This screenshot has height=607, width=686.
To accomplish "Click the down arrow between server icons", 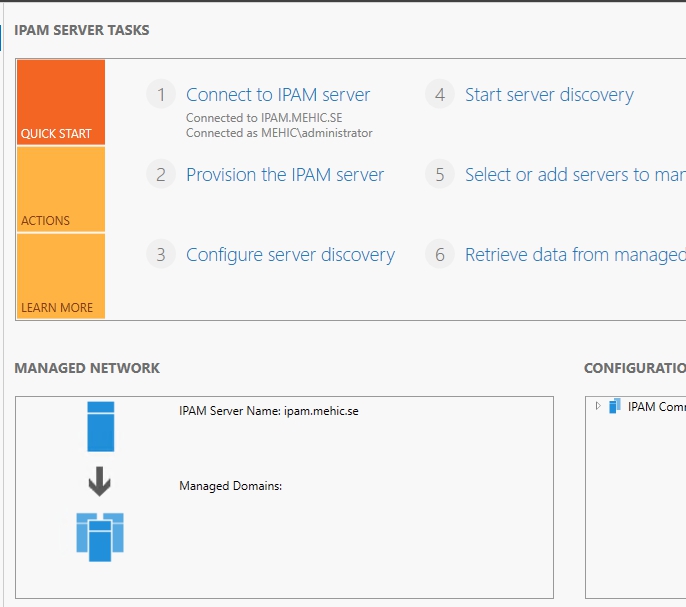I will click(x=100, y=484).
